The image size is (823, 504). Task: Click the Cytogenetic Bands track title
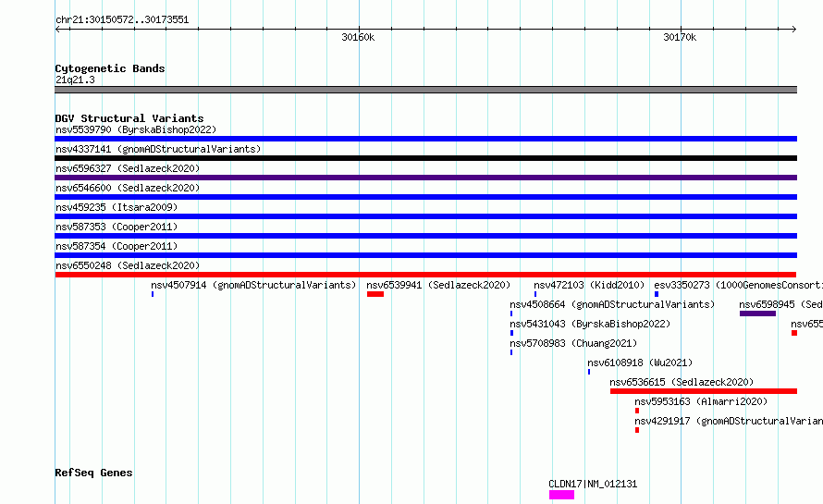pyautogui.click(x=110, y=68)
